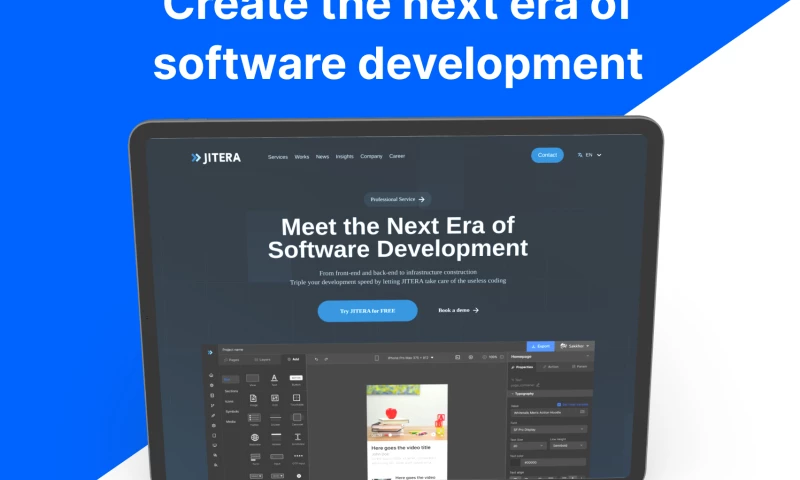Select the Carousel component icon

pyautogui.click(x=297, y=419)
